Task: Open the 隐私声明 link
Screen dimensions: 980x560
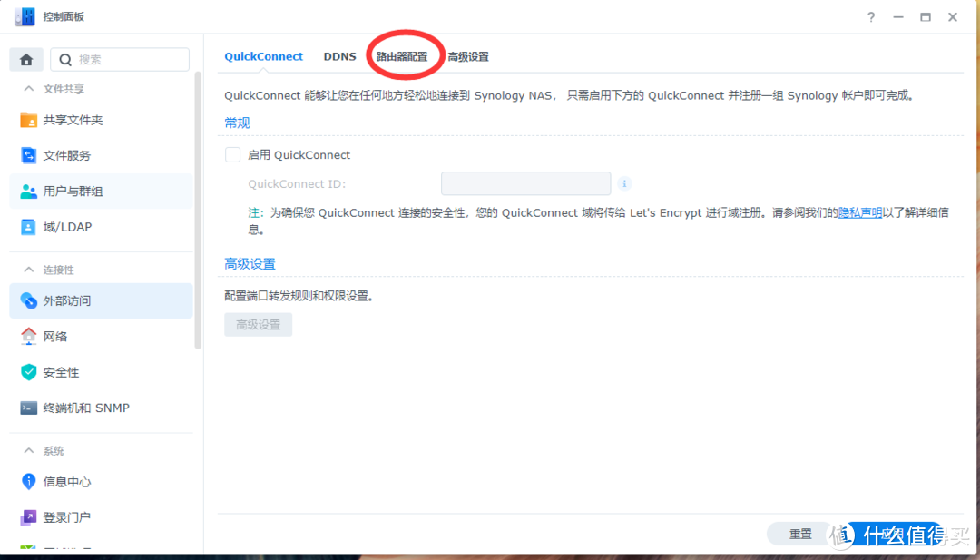Action: pyautogui.click(x=859, y=212)
